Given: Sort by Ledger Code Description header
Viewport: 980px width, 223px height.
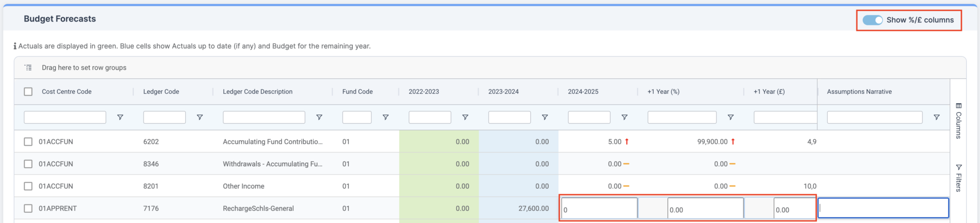Looking at the screenshot, I should (258, 91).
